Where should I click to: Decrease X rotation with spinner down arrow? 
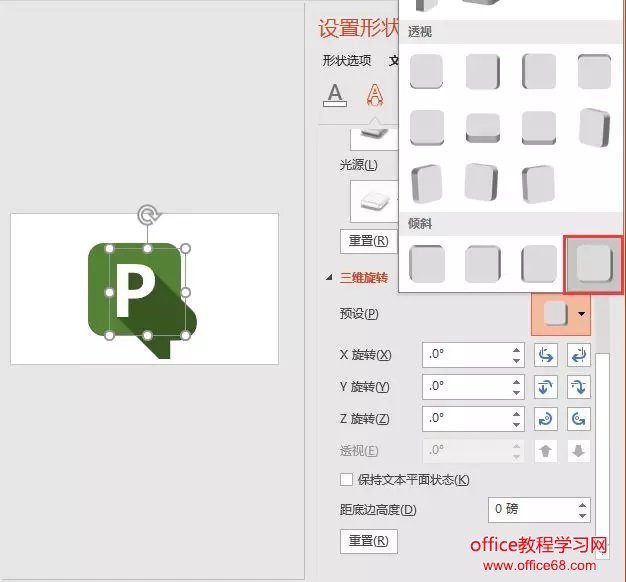point(516,360)
